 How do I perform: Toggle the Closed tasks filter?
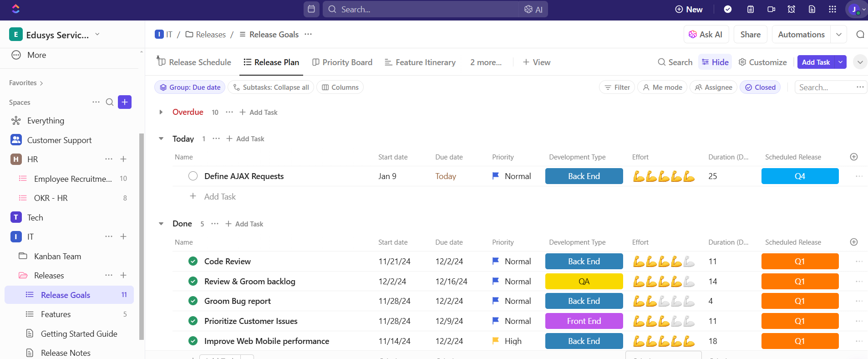point(760,87)
